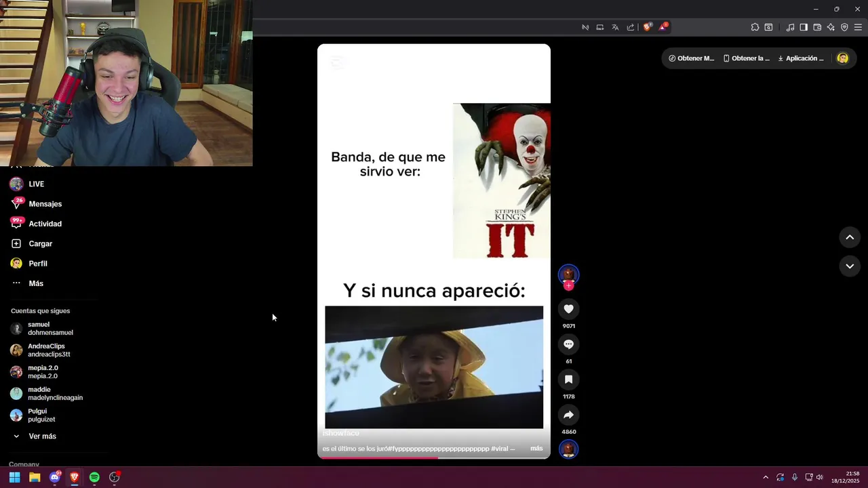Open the browser hamburger main menu
The width and height of the screenshot is (868, 488).
pos(858,27)
